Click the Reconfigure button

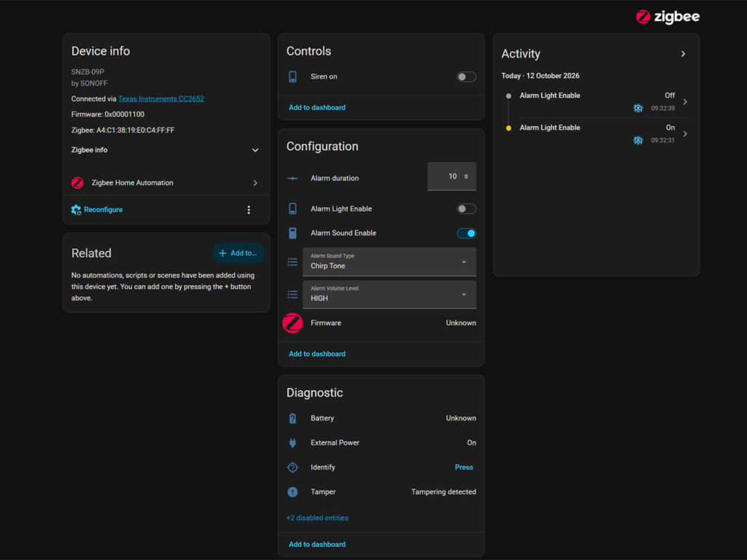point(97,209)
